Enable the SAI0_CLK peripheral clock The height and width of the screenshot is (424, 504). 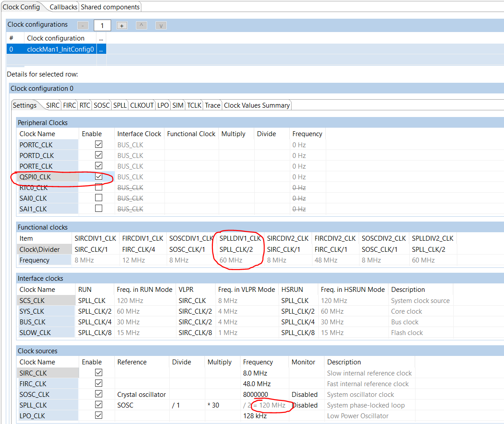click(x=98, y=198)
